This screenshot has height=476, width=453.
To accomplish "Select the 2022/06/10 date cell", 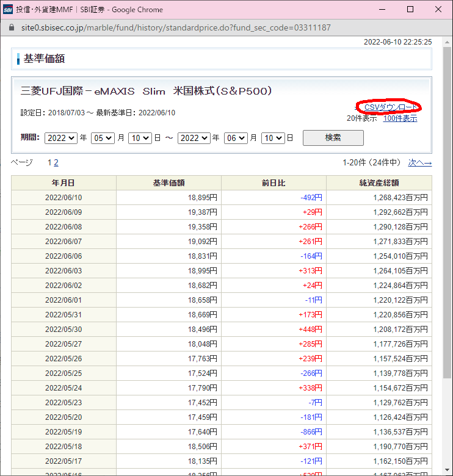I will coord(63,197).
